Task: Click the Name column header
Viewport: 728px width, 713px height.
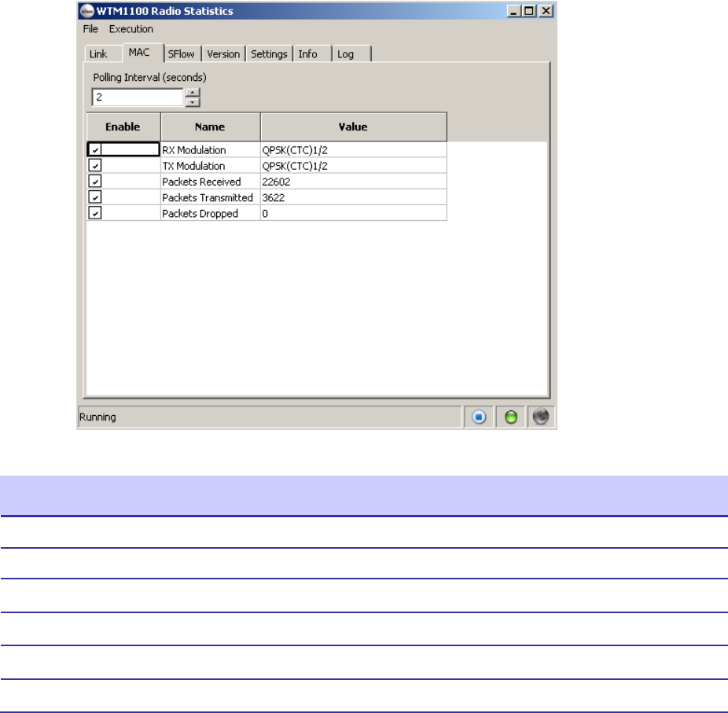Action: (210, 127)
